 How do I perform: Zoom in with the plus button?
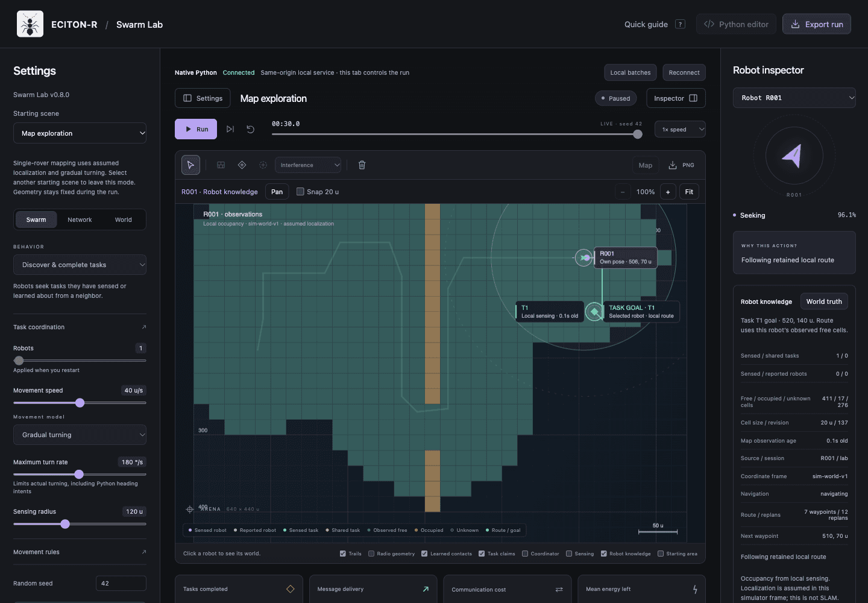pos(668,192)
